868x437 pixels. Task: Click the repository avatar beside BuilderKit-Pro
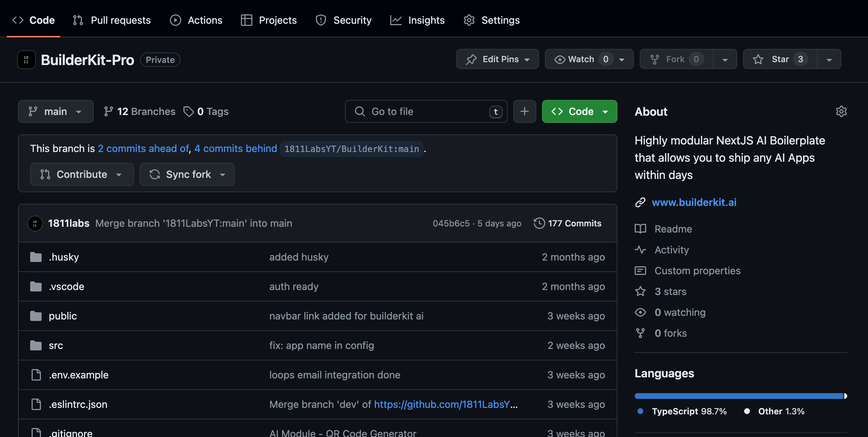coord(27,60)
